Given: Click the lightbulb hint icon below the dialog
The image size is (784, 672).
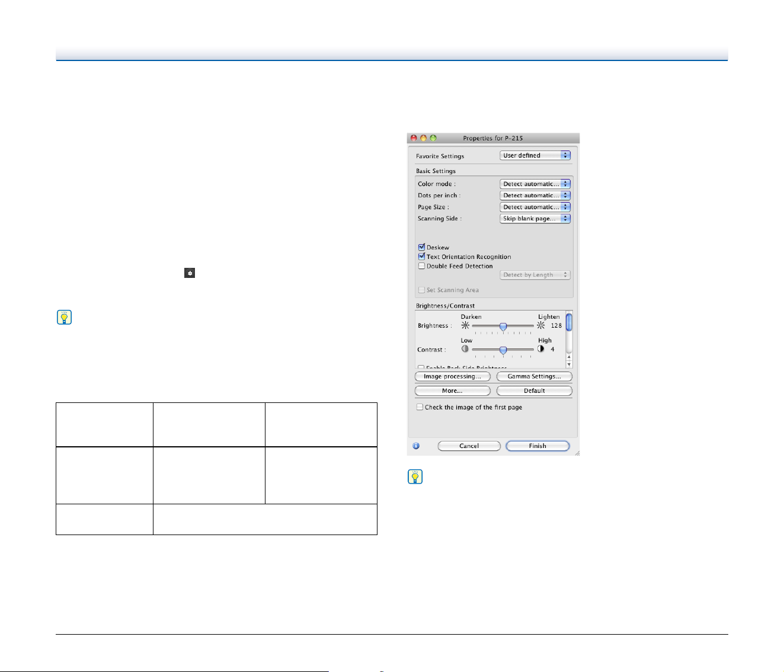Looking at the screenshot, I should click(x=415, y=476).
